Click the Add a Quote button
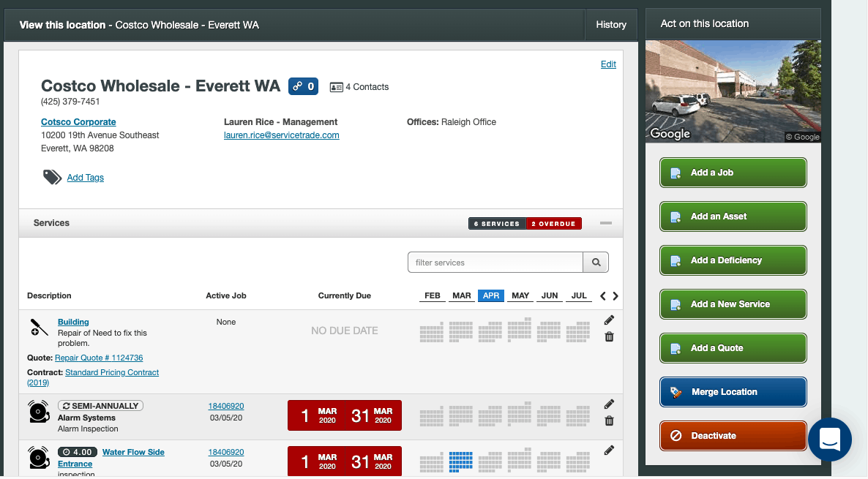 [733, 348]
